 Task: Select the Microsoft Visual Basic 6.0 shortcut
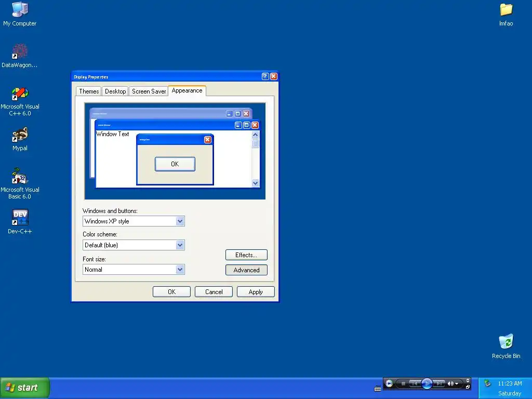[x=20, y=183]
